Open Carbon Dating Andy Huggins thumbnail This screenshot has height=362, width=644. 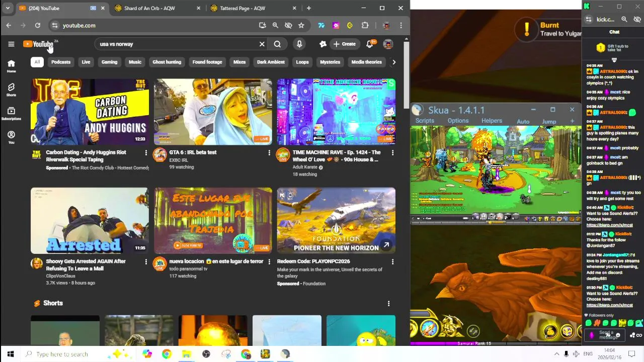coord(90,112)
